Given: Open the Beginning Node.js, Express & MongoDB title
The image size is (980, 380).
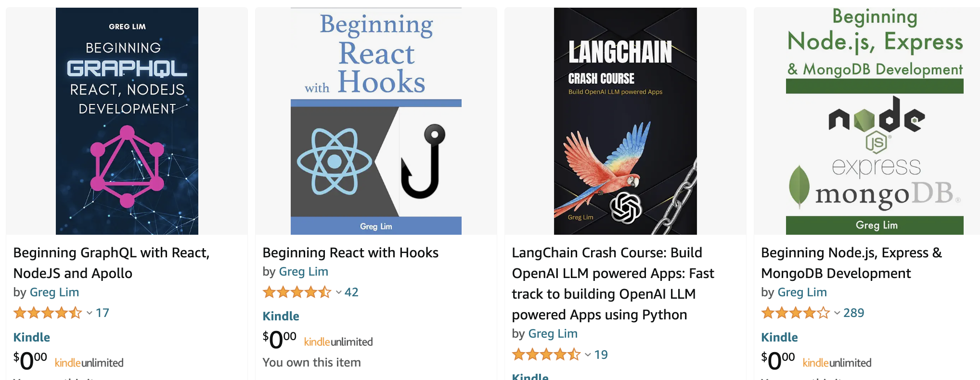Looking at the screenshot, I should (x=851, y=263).
